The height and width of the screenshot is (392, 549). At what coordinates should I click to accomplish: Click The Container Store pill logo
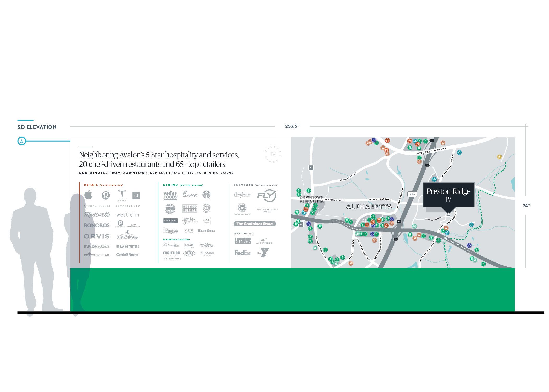255,224
